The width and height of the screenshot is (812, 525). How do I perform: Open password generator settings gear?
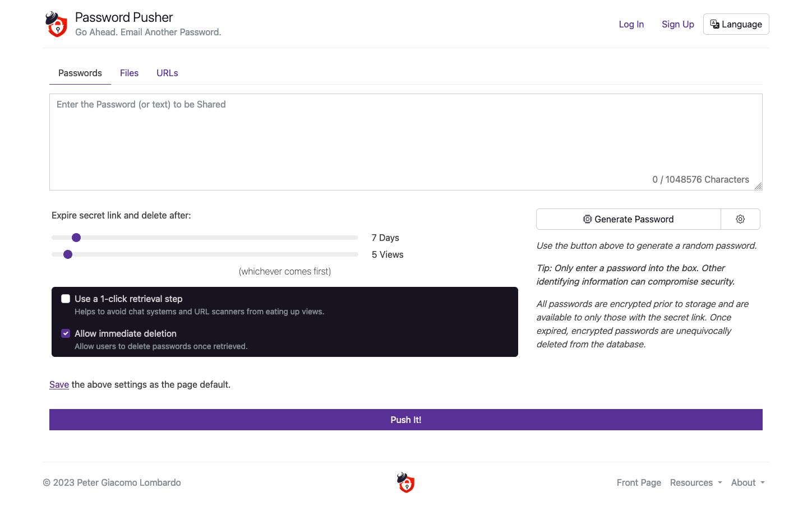[x=740, y=219]
